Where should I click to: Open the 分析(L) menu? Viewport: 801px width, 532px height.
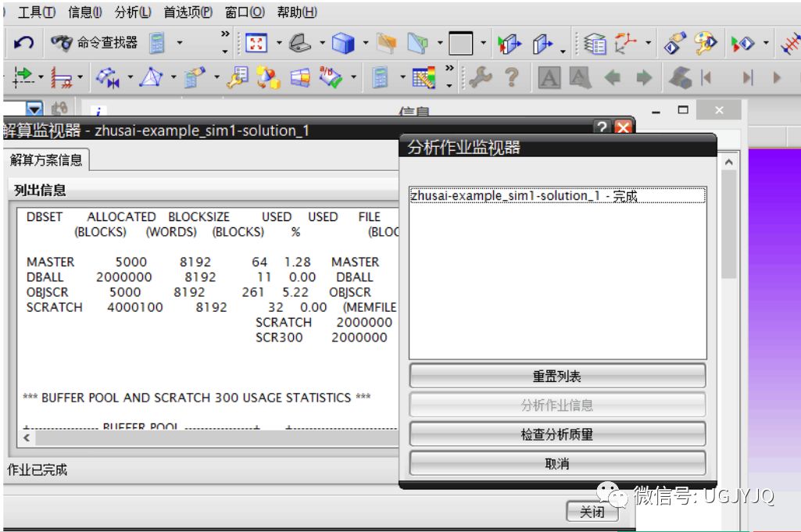tap(133, 12)
